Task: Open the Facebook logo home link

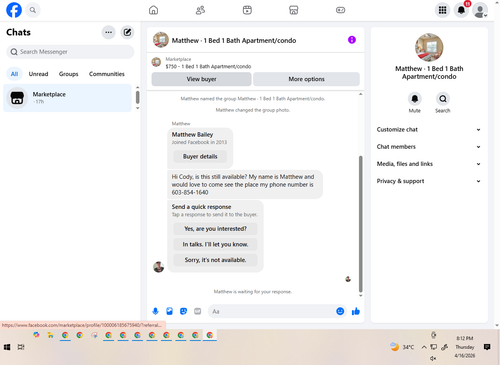Action: click(x=14, y=10)
